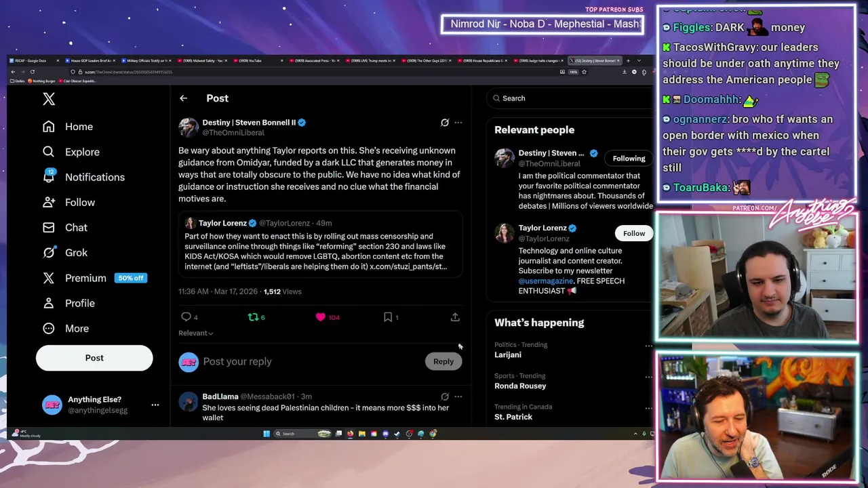Viewport: 868px width, 488px height.
Task: Open account switcher dots beside Anything Else?
Action: pos(155,405)
